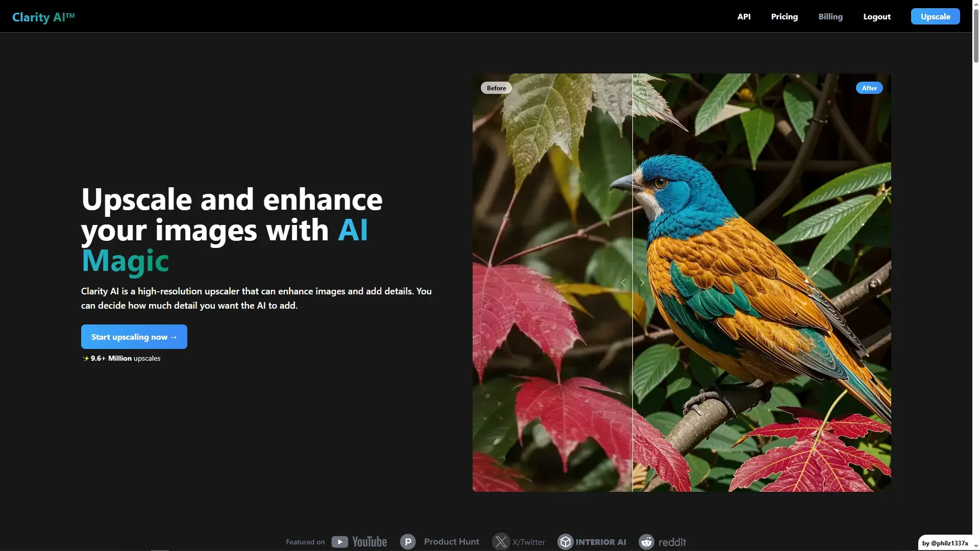
Task: Open the API page from navbar
Action: click(x=744, y=16)
